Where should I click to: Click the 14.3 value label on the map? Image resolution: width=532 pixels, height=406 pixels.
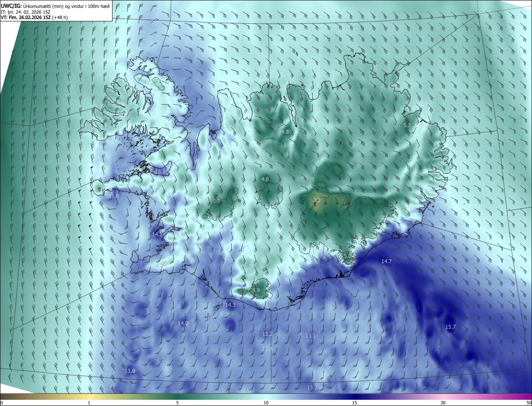[230, 305]
